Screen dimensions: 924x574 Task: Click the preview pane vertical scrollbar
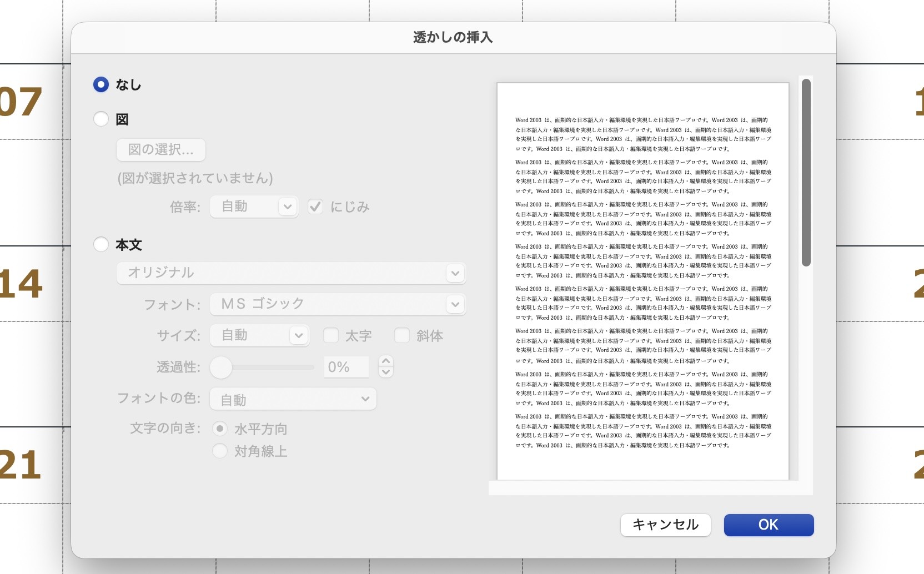(x=806, y=173)
